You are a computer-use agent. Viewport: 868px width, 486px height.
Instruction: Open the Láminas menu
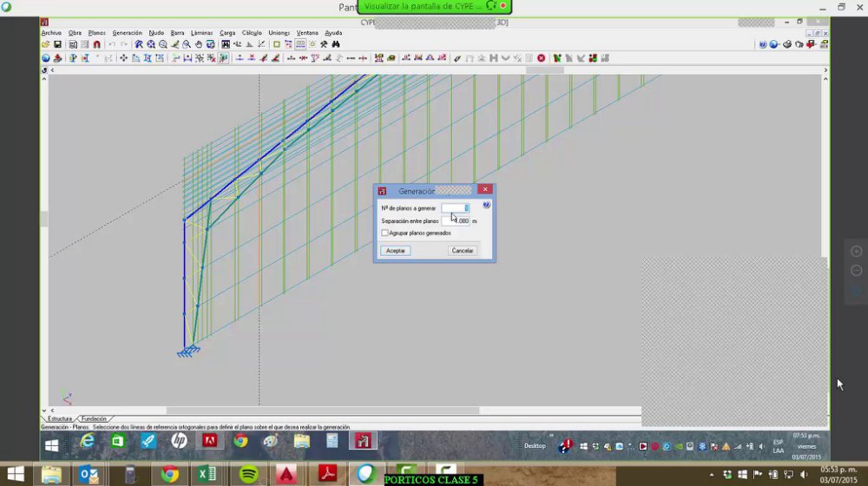point(201,33)
